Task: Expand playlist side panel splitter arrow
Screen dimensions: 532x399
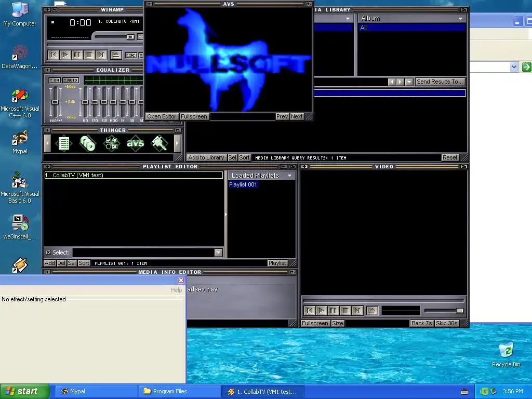Action: (x=225, y=215)
